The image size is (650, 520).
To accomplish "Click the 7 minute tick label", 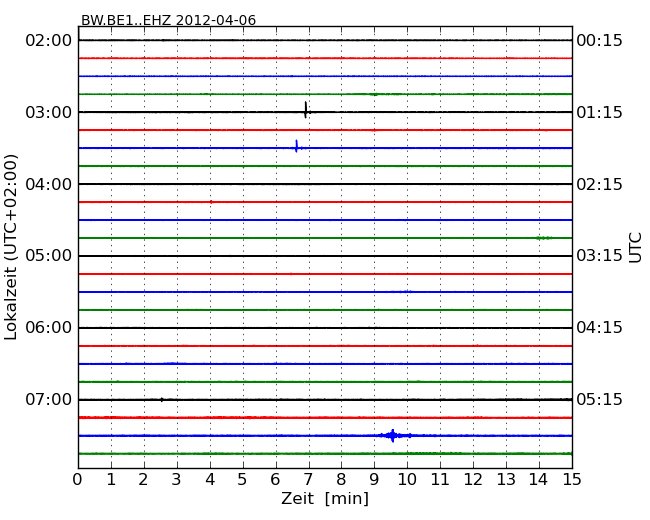I will [308, 480].
